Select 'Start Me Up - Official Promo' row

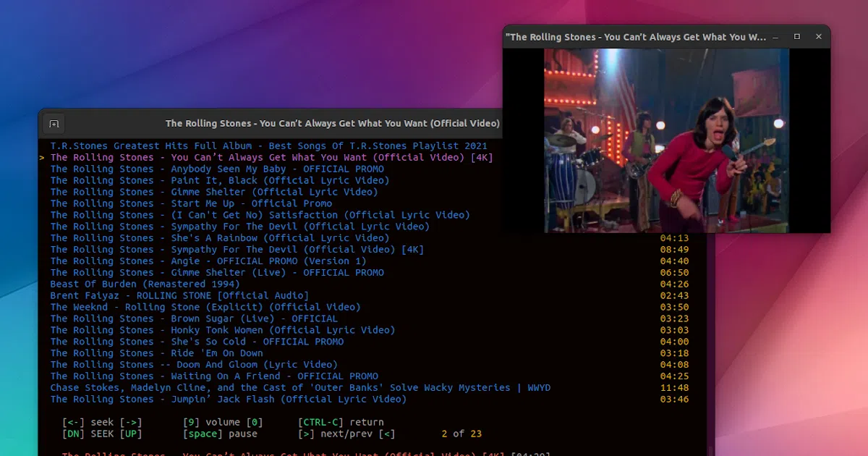coord(191,204)
